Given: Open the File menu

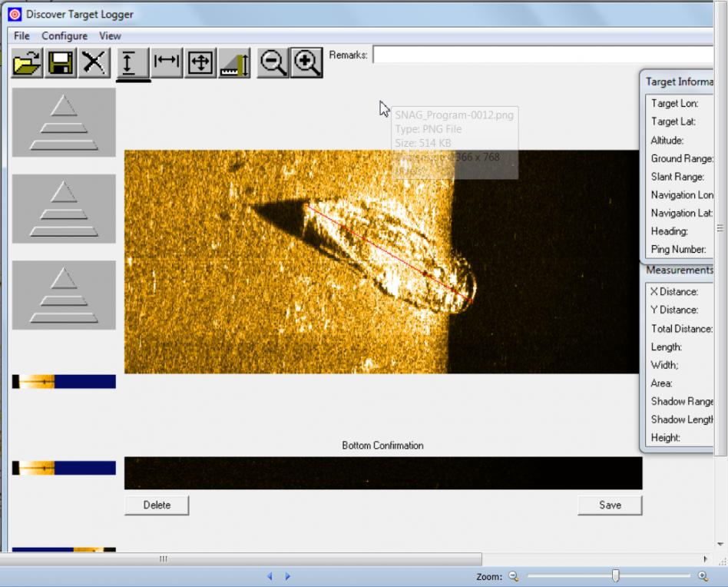Looking at the screenshot, I should [22, 36].
